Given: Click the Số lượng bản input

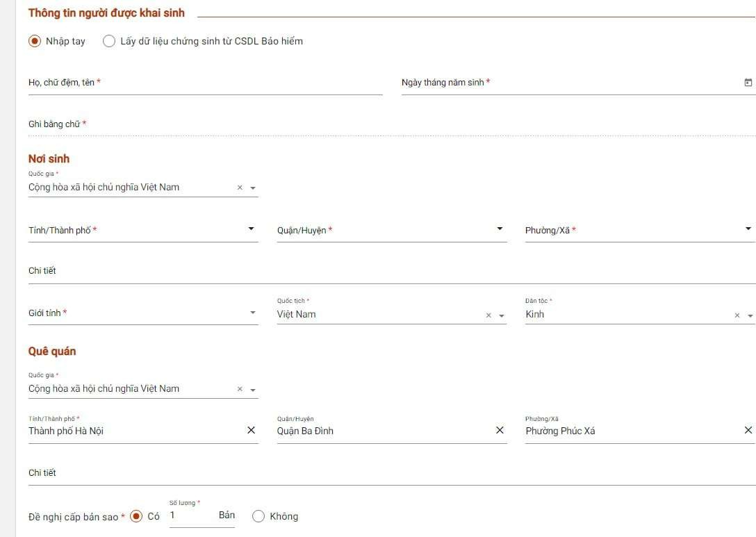Looking at the screenshot, I should tap(191, 515).
